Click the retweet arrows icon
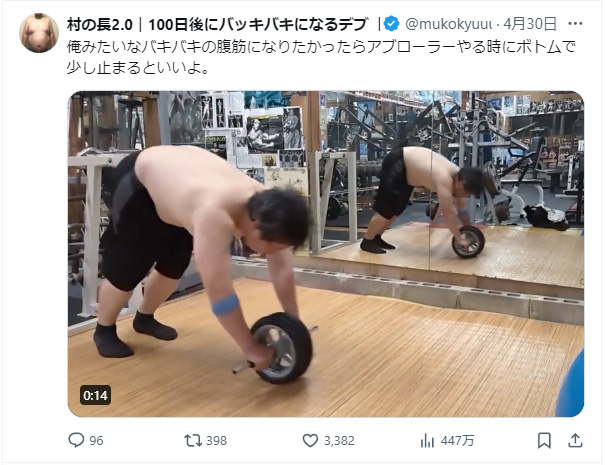Viewport: 605px width, 465px height. (193, 440)
